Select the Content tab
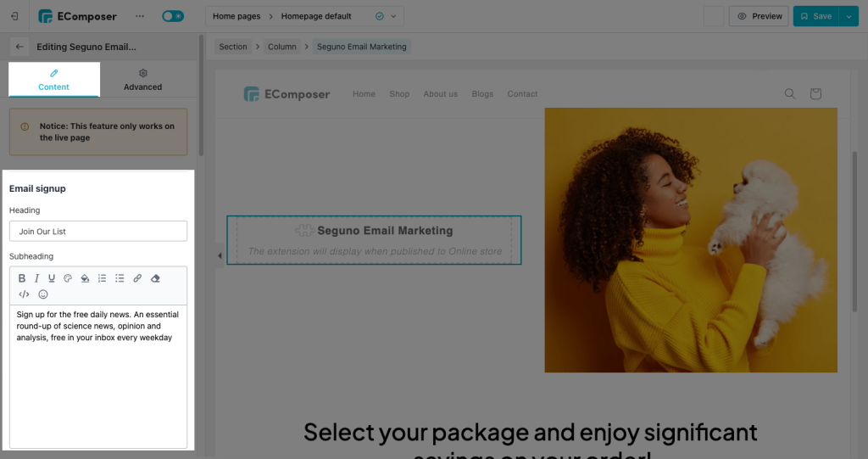The image size is (868, 459). coord(53,80)
